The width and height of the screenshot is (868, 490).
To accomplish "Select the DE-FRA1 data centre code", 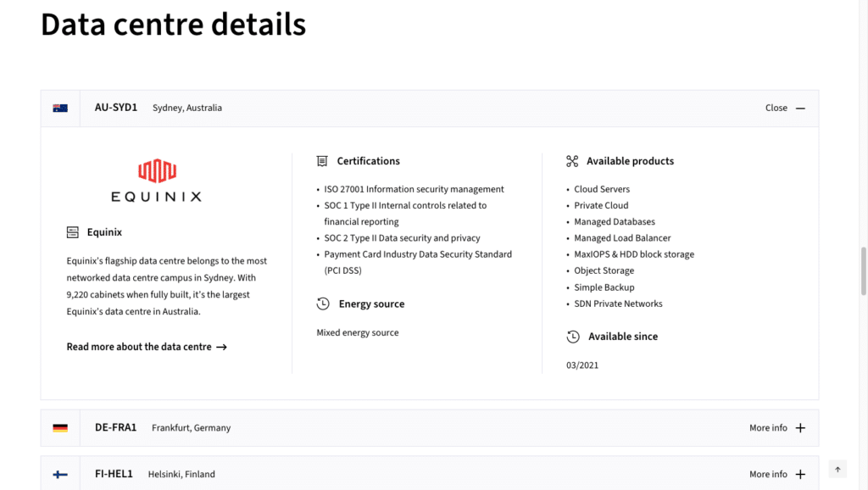I will [115, 427].
